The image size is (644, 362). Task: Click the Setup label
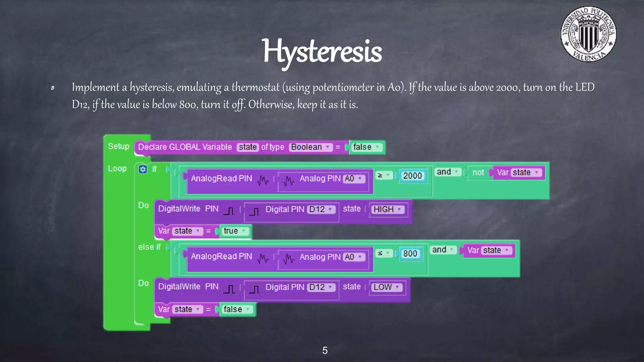coord(119,146)
